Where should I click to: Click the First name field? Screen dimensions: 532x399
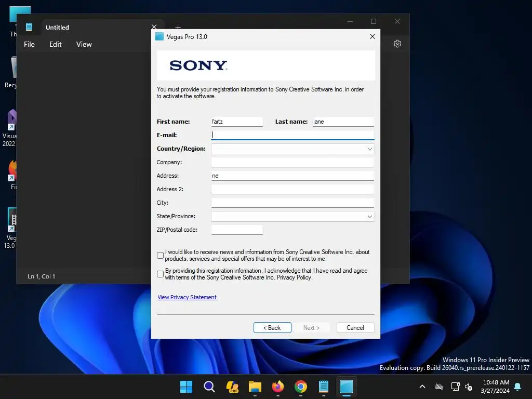(237, 122)
